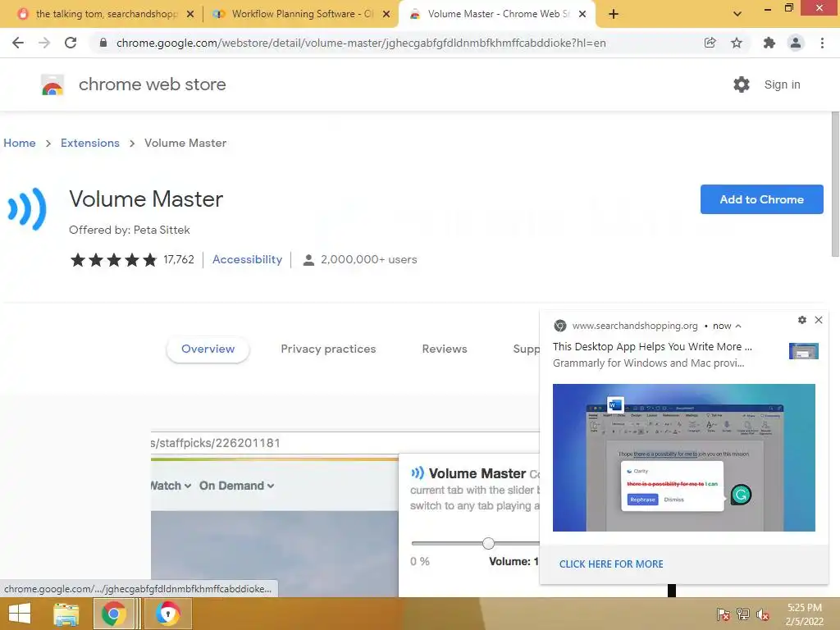Image resolution: width=840 pixels, height=630 pixels.
Task: Click the address bar URL
Action: [361, 43]
